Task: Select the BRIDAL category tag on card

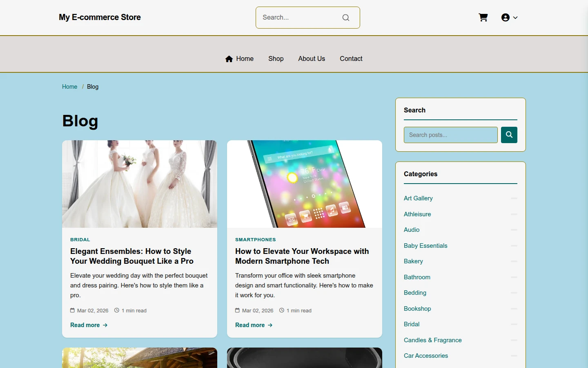Action: [80, 240]
